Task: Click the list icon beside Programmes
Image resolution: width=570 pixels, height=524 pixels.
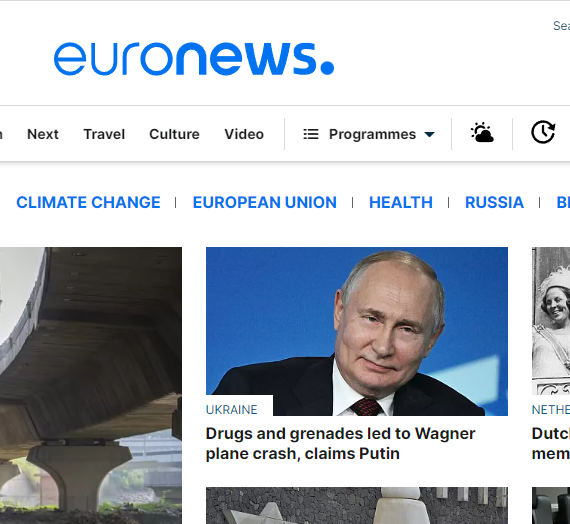Action: 311,134
